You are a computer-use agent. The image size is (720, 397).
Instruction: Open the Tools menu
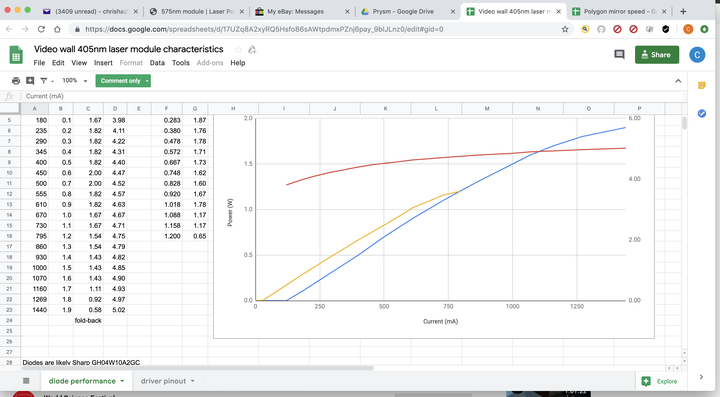coord(180,63)
